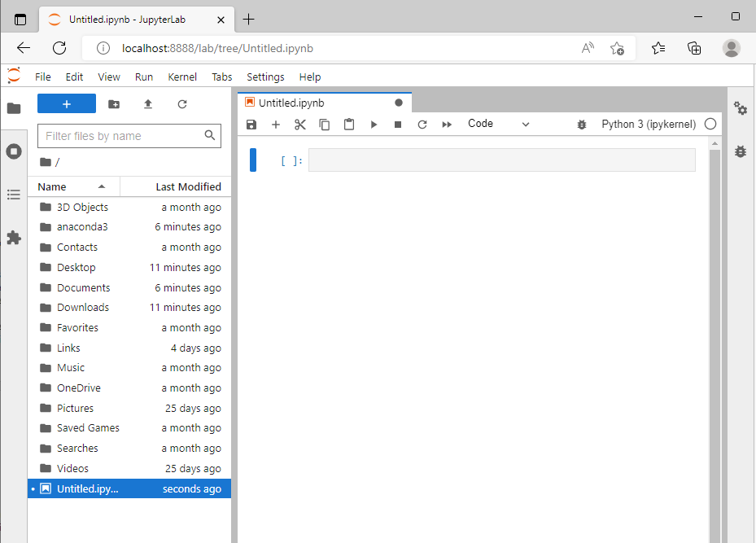
Task: Open the cell type Code dropdown
Action: click(x=499, y=124)
